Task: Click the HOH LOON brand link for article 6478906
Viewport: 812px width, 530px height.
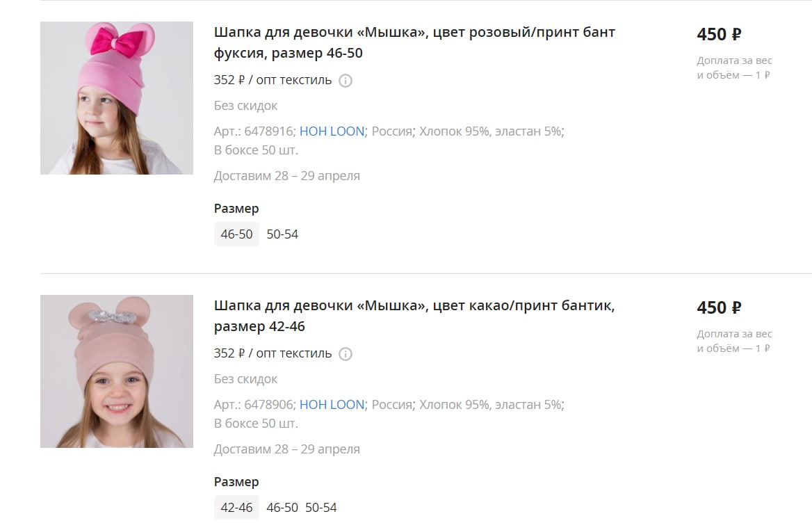Action: pyautogui.click(x=332, y=405)
